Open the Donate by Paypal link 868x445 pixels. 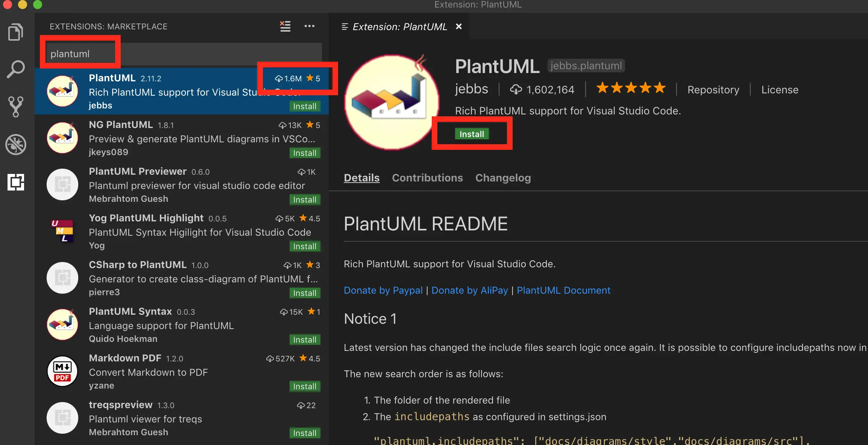click(x=383, y=290)
